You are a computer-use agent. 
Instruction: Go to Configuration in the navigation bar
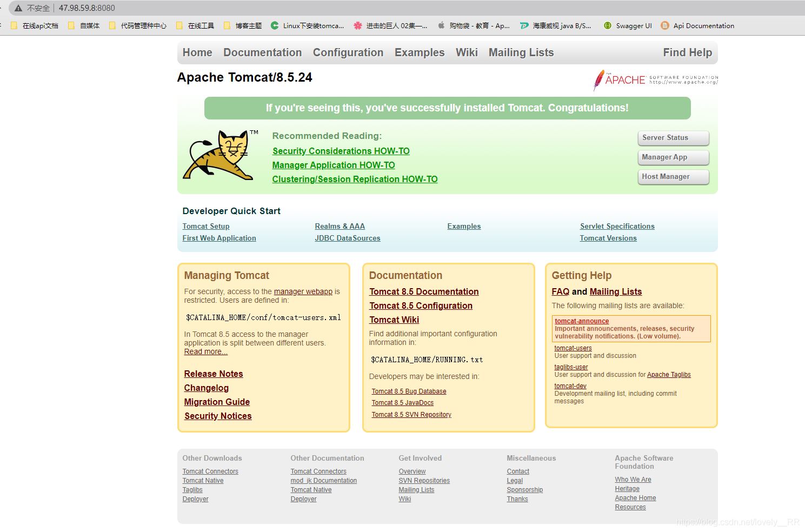[348, 52]
